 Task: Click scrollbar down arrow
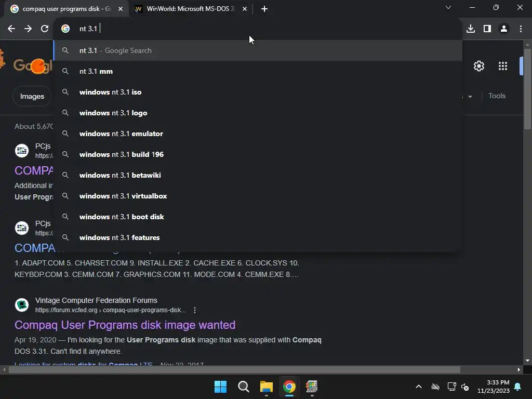[x=527, y=361]
